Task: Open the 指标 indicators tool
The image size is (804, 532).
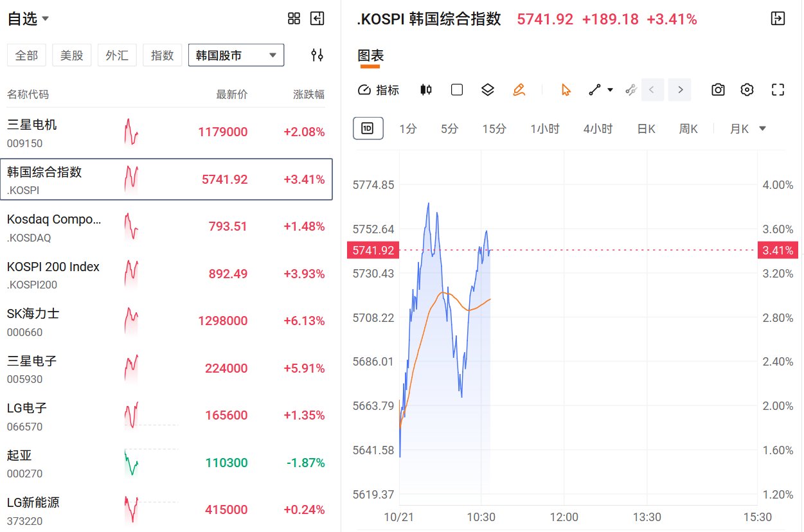Action: click(x=379, y=90)
